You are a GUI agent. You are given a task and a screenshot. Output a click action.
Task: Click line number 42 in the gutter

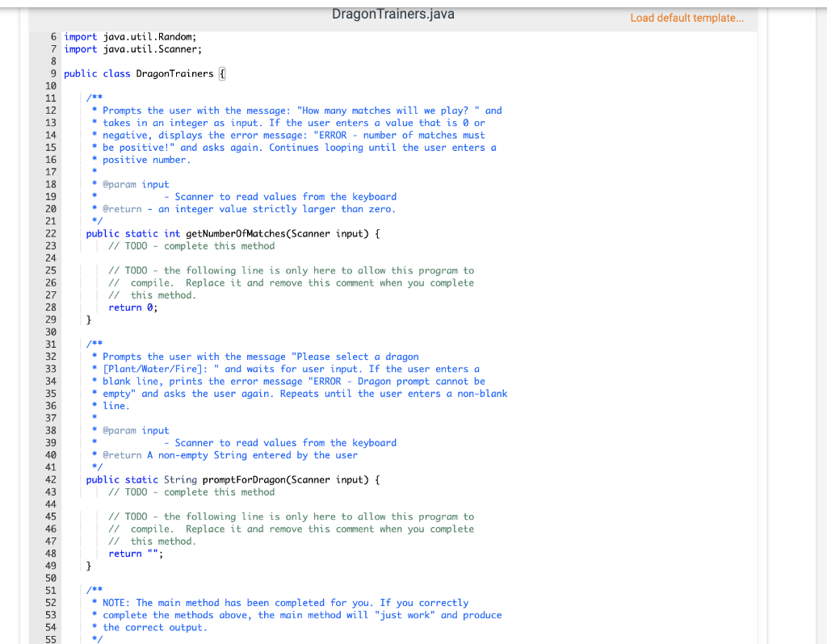[51, 479]
